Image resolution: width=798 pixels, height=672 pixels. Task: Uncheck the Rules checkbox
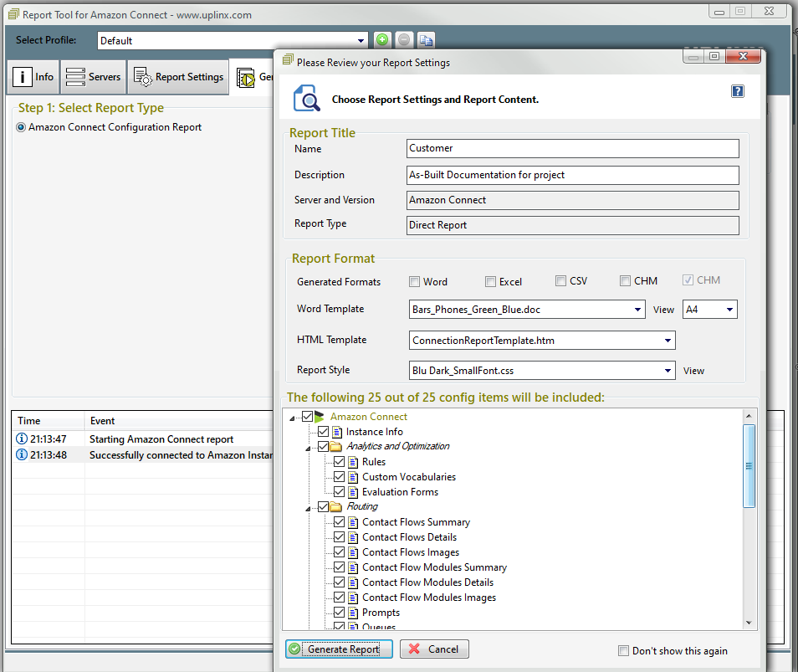[x=339, y=462]
